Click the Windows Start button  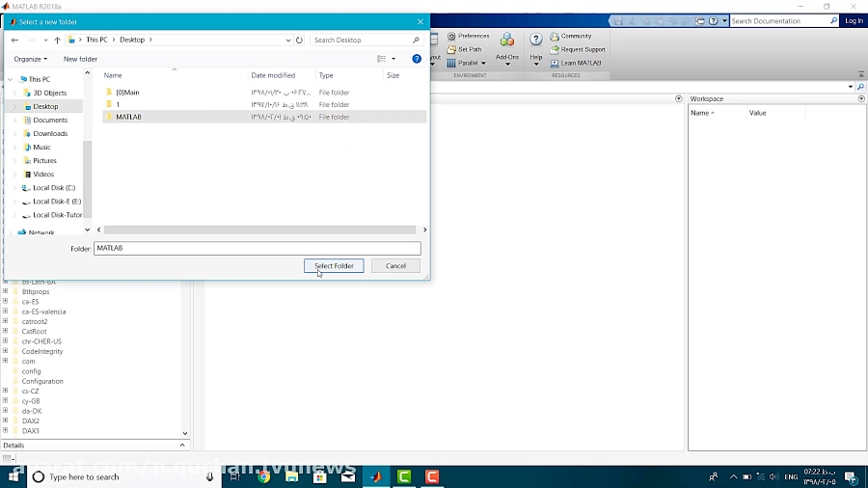coord(14,477)
